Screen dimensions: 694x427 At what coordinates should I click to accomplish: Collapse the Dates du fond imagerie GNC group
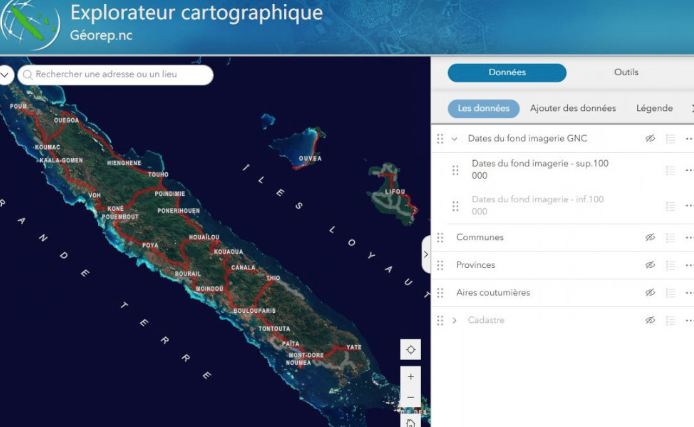click(455, 139)
